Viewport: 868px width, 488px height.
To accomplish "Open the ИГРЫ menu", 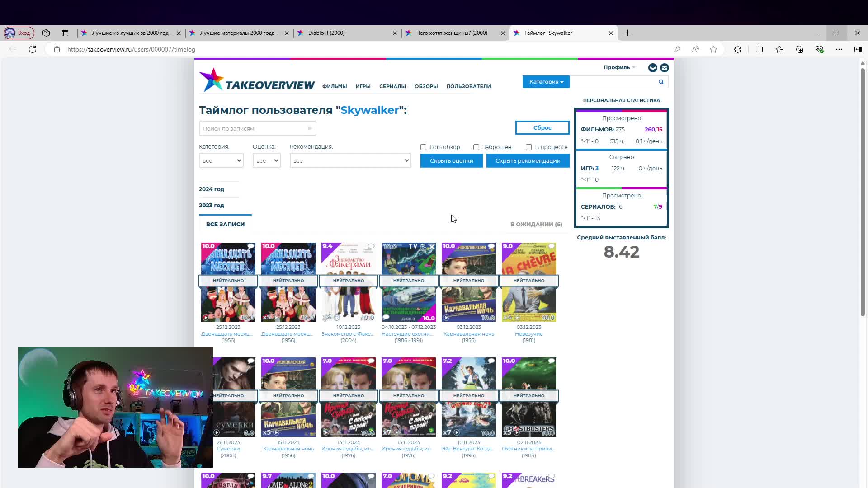I will [363, 86].
